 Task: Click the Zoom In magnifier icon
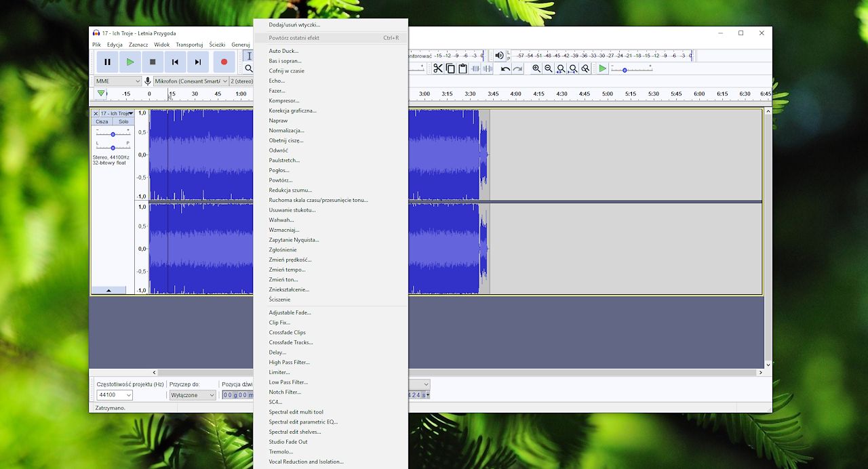[536, 68]
